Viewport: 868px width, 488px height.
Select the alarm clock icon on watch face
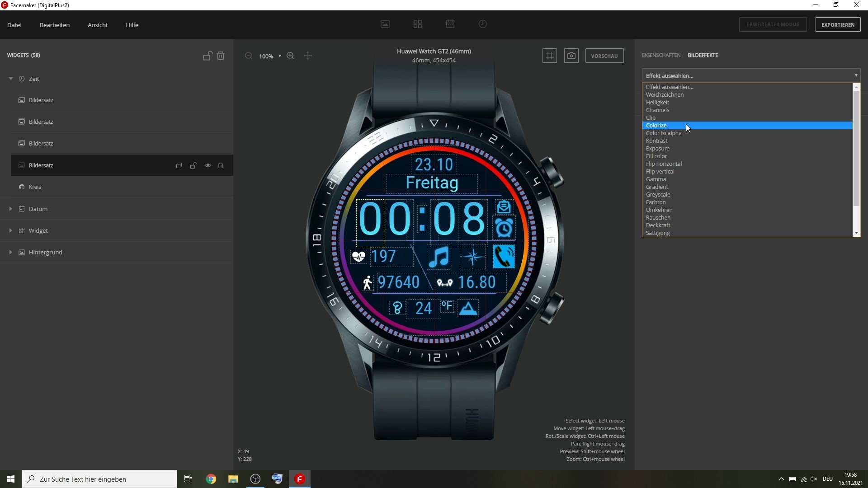coord(504,228)
